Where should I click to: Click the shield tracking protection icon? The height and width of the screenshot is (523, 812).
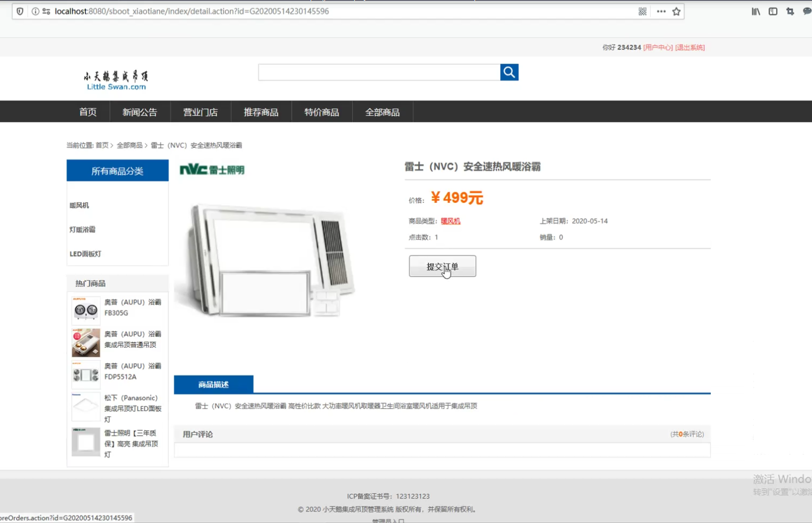(20, 11)
